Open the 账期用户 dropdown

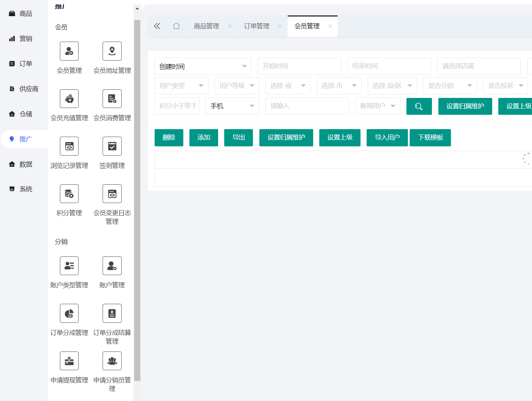(x=378, y=106)
